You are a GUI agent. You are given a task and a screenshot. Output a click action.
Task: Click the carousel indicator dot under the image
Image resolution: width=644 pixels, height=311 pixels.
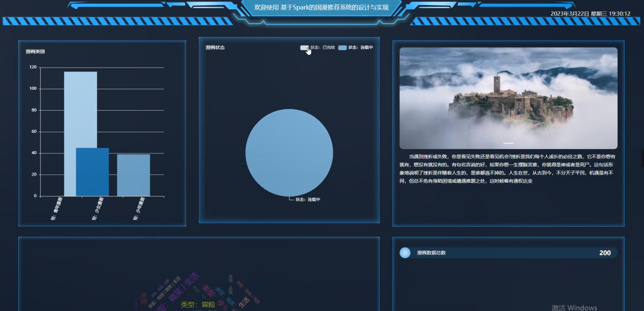click(x=508, y=143)
